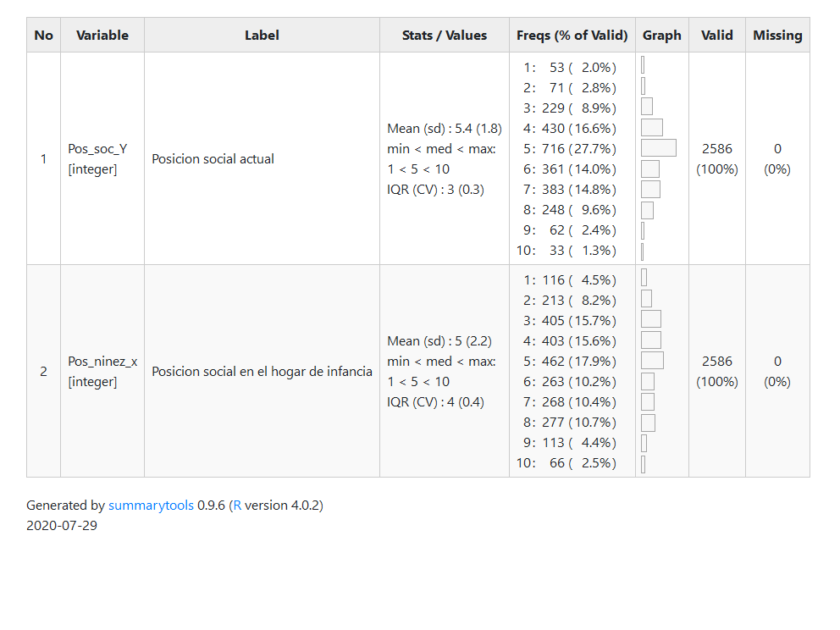
Task: Select the Pos_ninez_x variable name
Action: pyautogui.click(x=102, y=362)
